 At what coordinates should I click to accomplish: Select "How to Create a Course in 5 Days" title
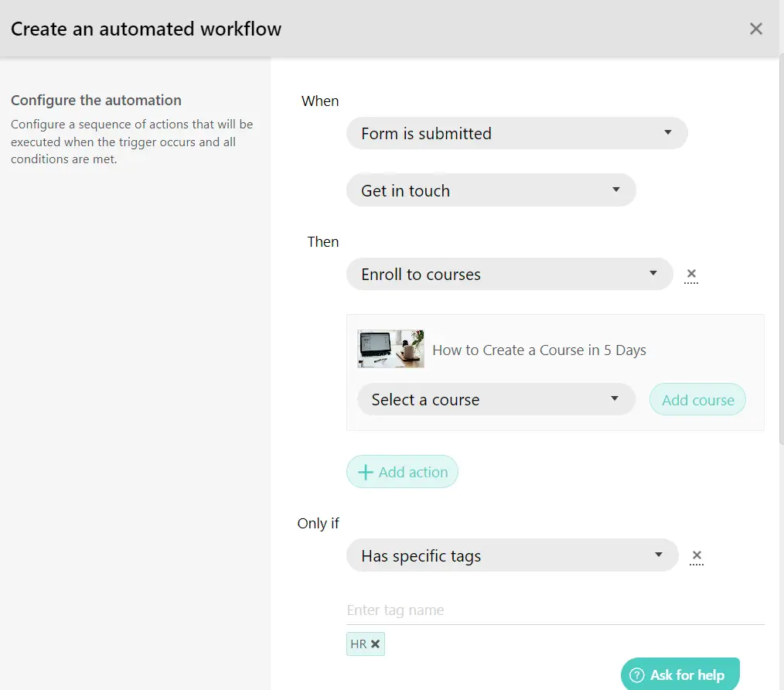(x=539, y=350)
